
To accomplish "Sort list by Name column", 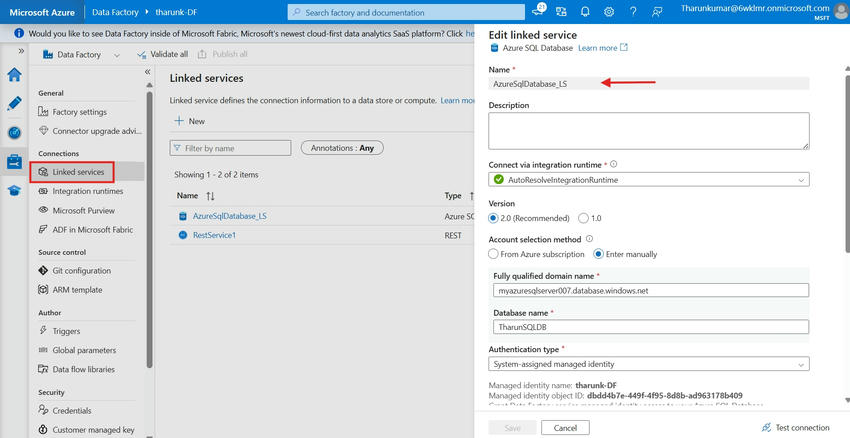I will (196, 196).
